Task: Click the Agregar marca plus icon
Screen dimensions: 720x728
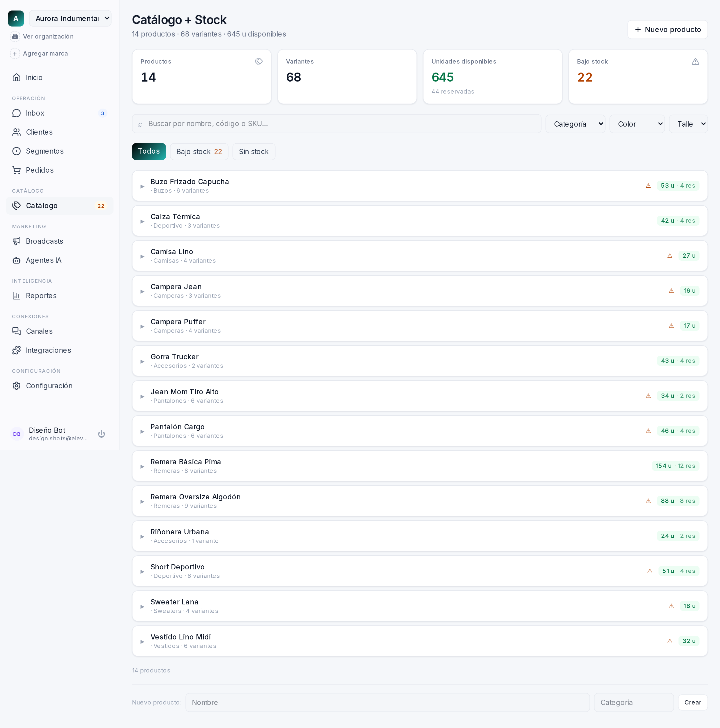Action: pos(15,54)
